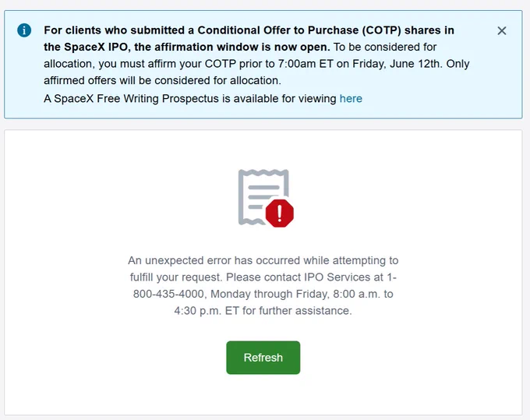
Task: Open the prospectus via the 'here' link
Action: pyautogui.click(x=351, y=98)
